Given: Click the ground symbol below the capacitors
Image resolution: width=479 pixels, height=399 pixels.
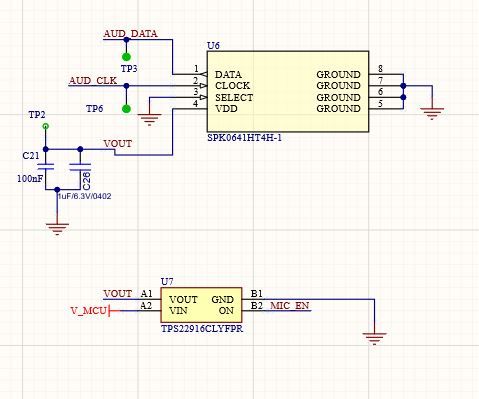Looking at the screenshot, I should pyautogui.click(x=57, y=229).
